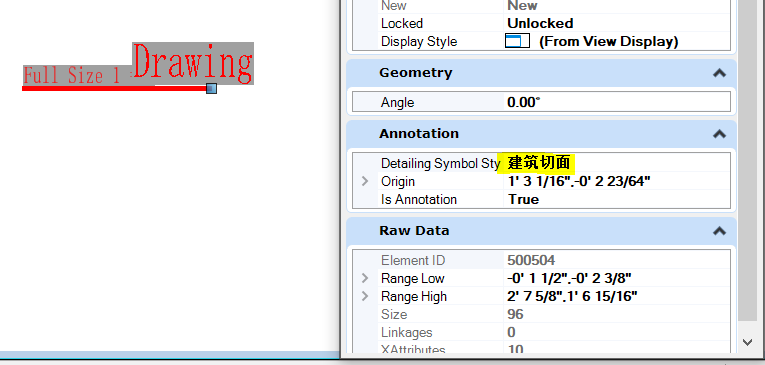Click the Origin property label
Viewport: 765px width, 365px height.
[x=398, y=182]
